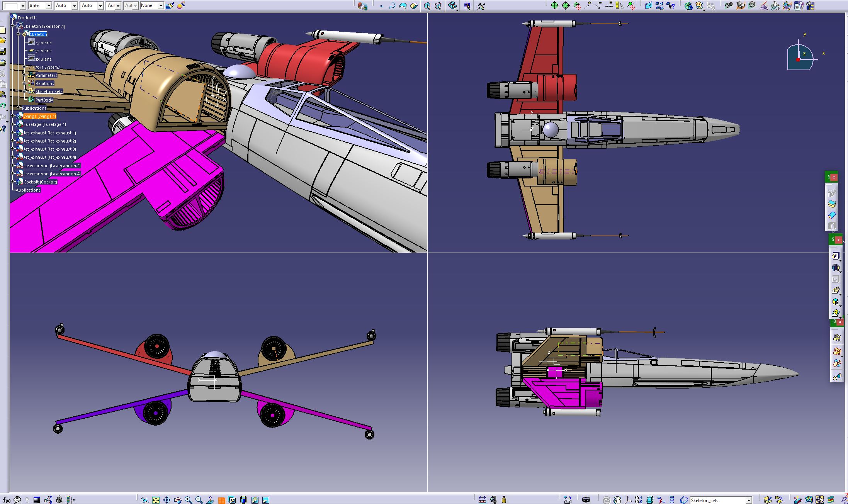Select the zx plane tree item
This screenshot has width=848, height=504.
click(43, 59)
